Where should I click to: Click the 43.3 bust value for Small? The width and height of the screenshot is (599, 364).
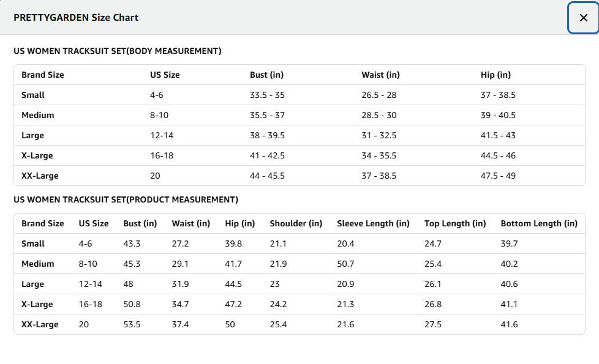click(132, 244)
